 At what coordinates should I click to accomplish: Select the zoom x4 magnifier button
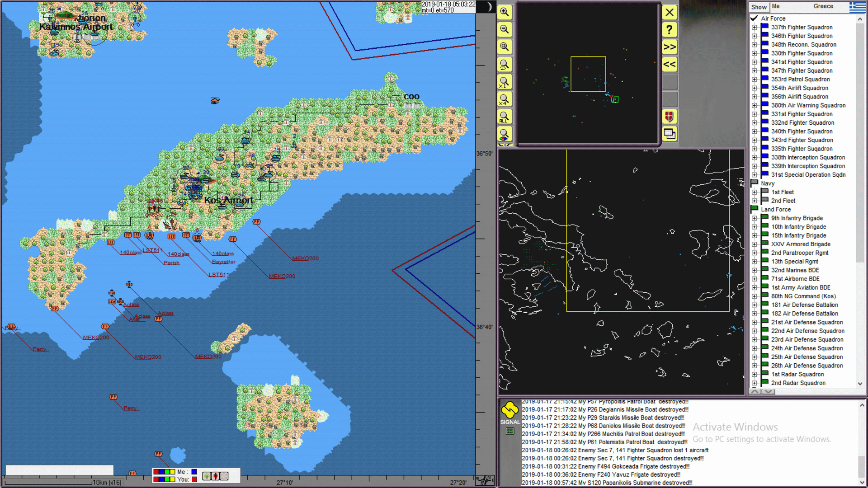click(x=505, y=99)
